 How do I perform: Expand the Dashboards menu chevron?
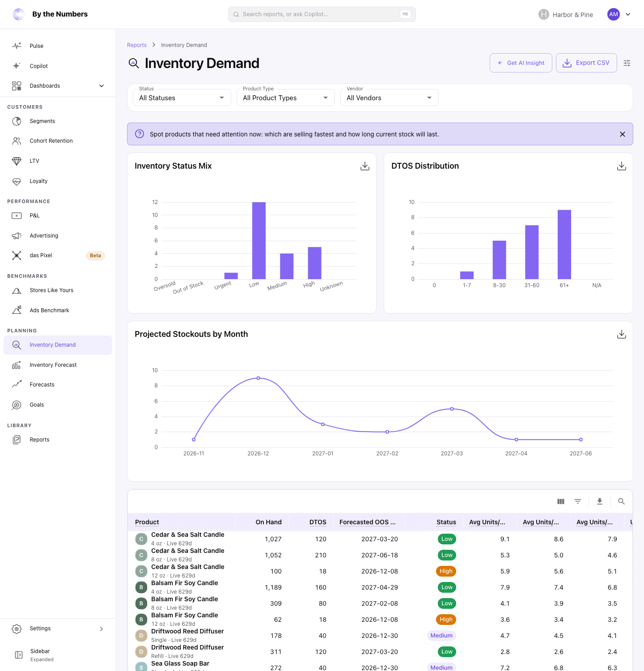pos(102,86)
